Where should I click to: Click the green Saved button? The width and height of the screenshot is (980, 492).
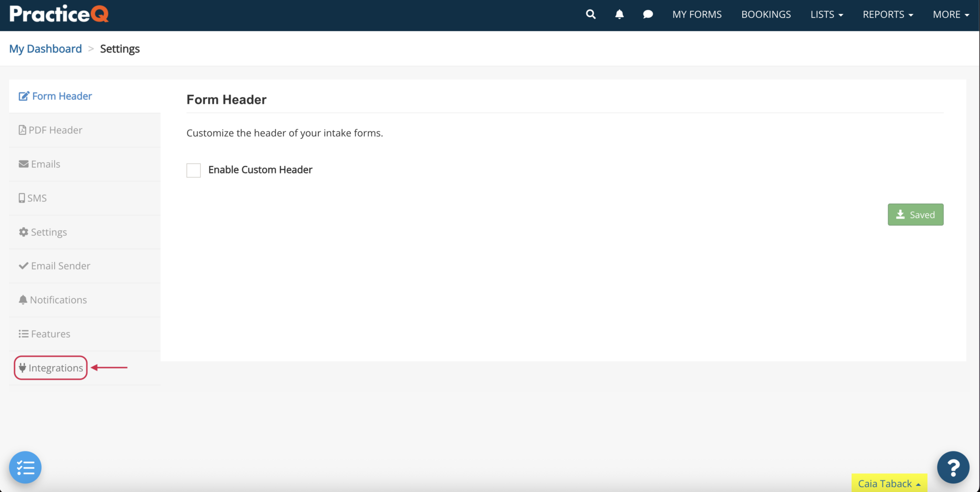coord(915,214)
